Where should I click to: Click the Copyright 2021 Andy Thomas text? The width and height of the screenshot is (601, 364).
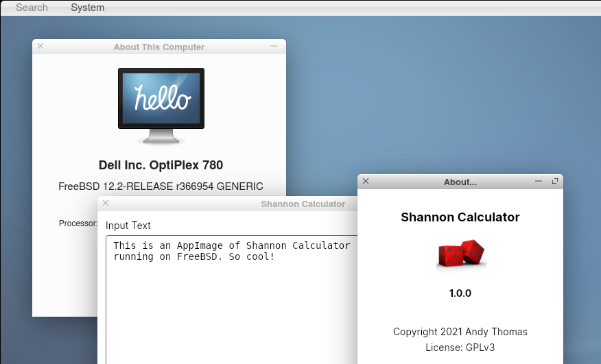pos(460,331)
